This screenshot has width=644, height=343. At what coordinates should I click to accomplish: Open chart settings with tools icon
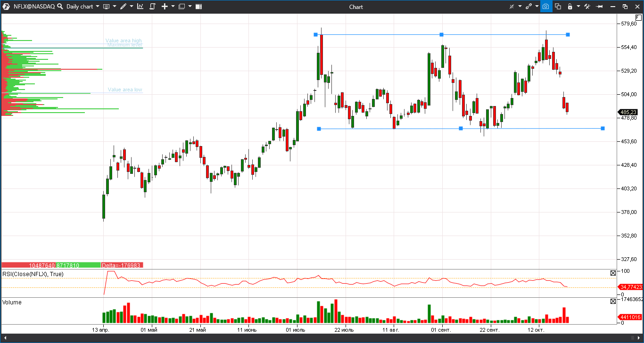tap(587, 7)
